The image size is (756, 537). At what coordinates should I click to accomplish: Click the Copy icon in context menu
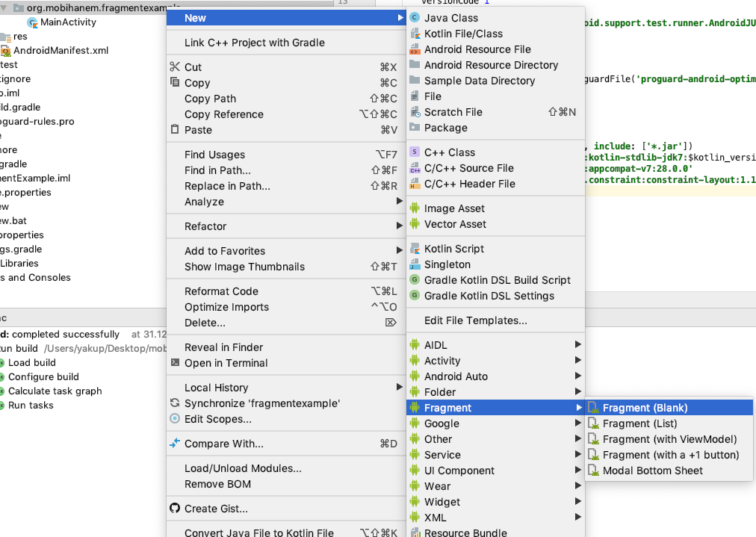[175, 82]
